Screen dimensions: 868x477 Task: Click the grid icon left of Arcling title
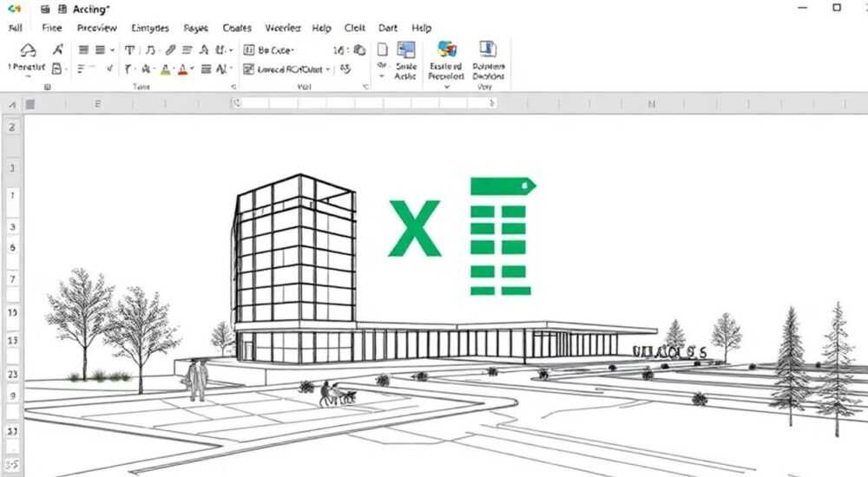pos(62,10)
